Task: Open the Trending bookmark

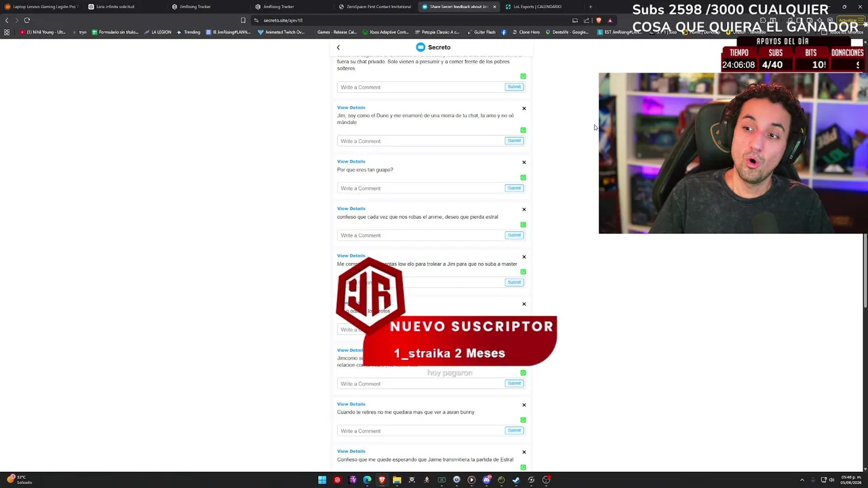Action: (x=189, y=32)
